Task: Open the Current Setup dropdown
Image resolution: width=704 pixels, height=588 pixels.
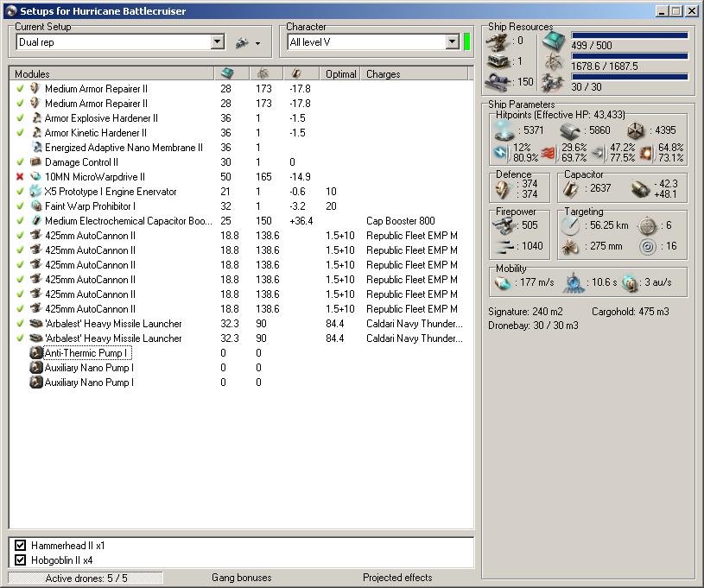Action: (217, 42)
